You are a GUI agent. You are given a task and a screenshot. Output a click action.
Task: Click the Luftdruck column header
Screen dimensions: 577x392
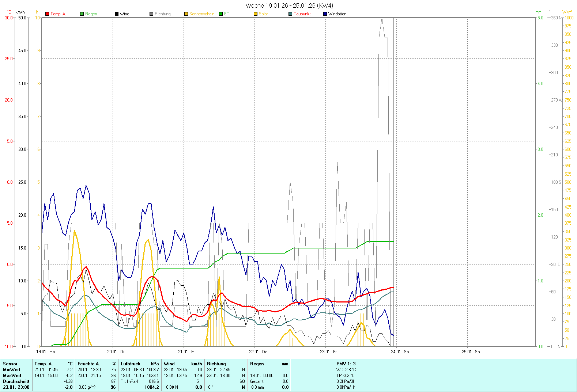click(131, 364)
